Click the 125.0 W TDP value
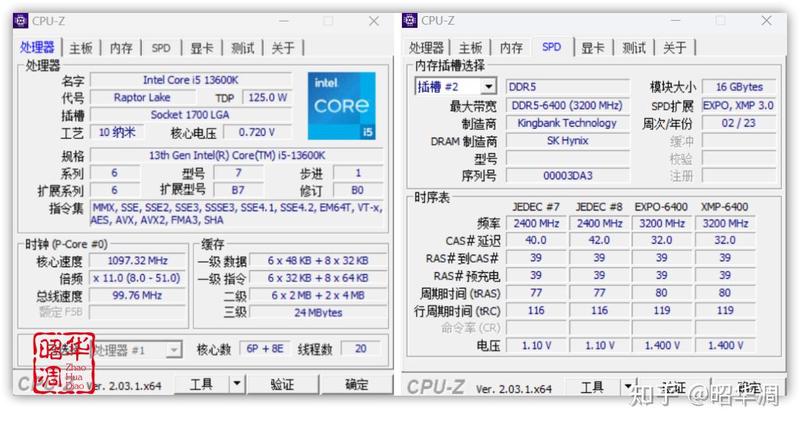Screen dimensions: 800x428 (x=268, y=97)
